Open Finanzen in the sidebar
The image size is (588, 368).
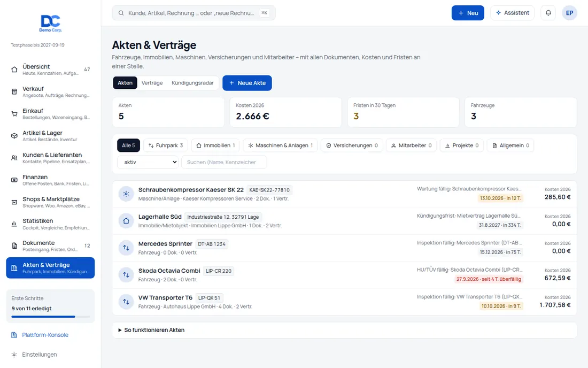[50, 180]
